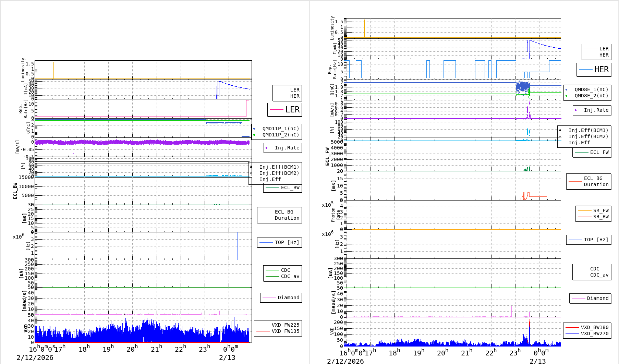
Task: Click the green QMD11P_2(nC) legend marker
Action: pyautogui.click(x=254, y=135)
